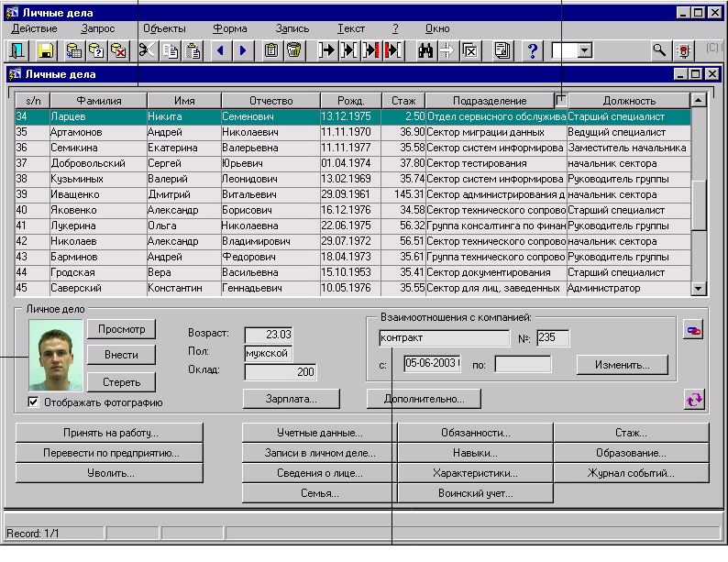Open the Окно menu

click(x=437, y=28)
